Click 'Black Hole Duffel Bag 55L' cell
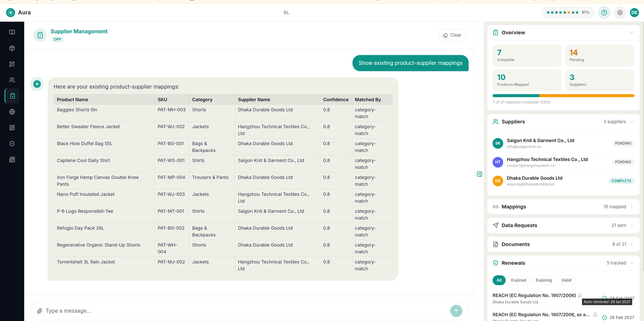The height and width of the screenshot is (321, 644). 104,147
